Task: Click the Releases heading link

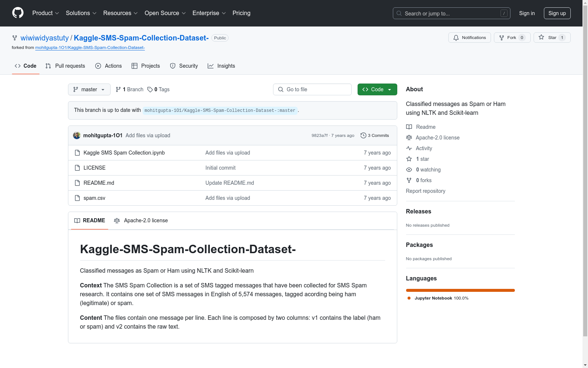Action: (x=419, y=211)
